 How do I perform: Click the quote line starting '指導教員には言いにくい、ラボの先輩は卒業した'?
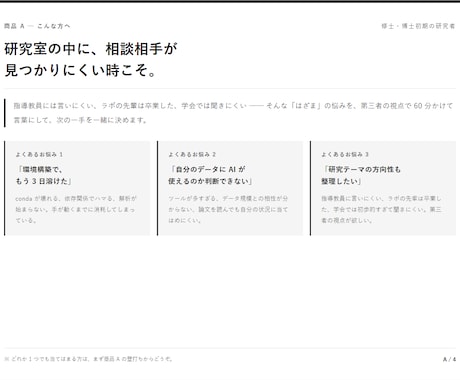point(233,106)
